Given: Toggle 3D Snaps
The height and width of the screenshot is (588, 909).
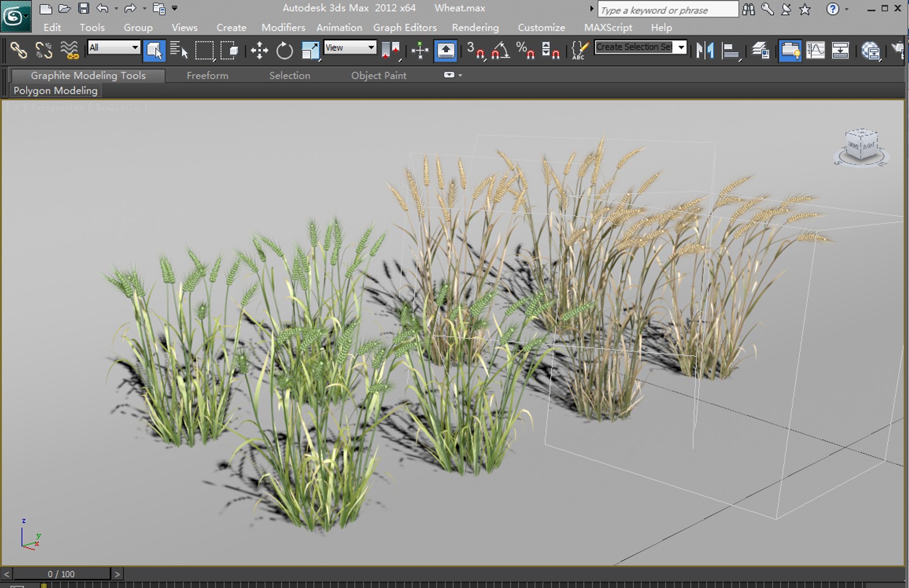Looking at the screenshot, I should tap(476, 51).
